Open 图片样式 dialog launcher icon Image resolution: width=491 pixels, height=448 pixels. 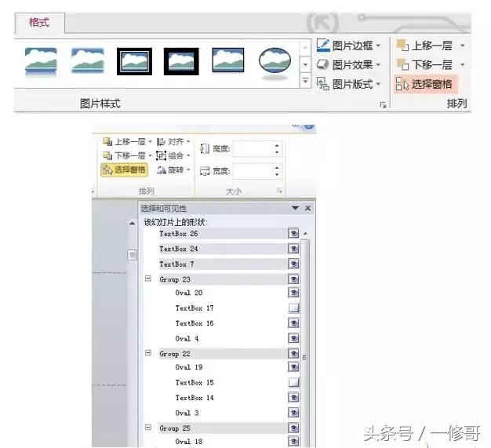(x=383, y=105)
